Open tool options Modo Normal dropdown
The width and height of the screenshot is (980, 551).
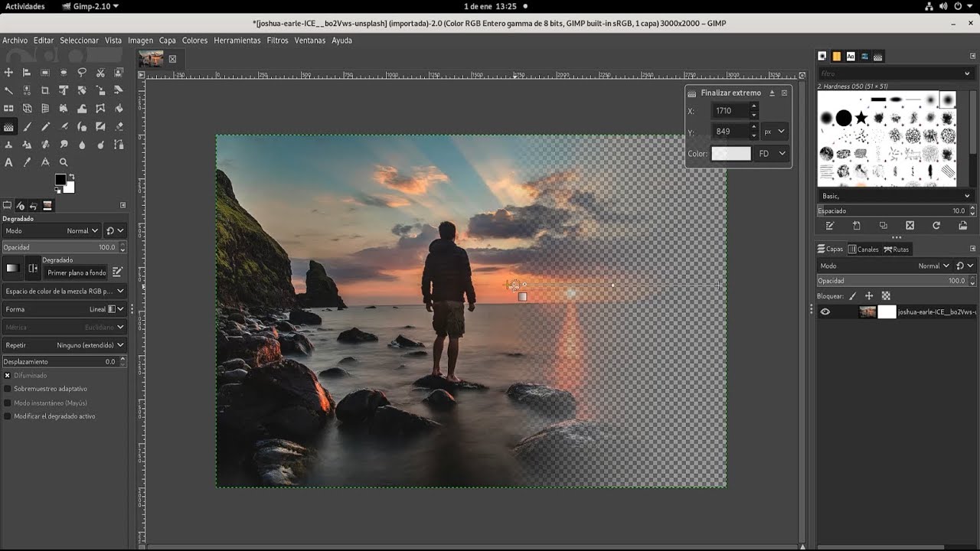point(51,230)
